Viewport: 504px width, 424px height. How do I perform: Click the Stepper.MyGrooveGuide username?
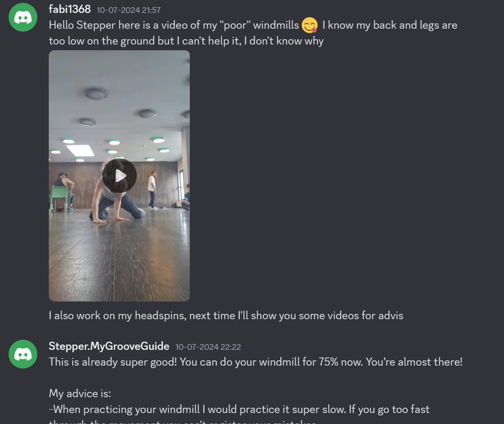[109, 346]
